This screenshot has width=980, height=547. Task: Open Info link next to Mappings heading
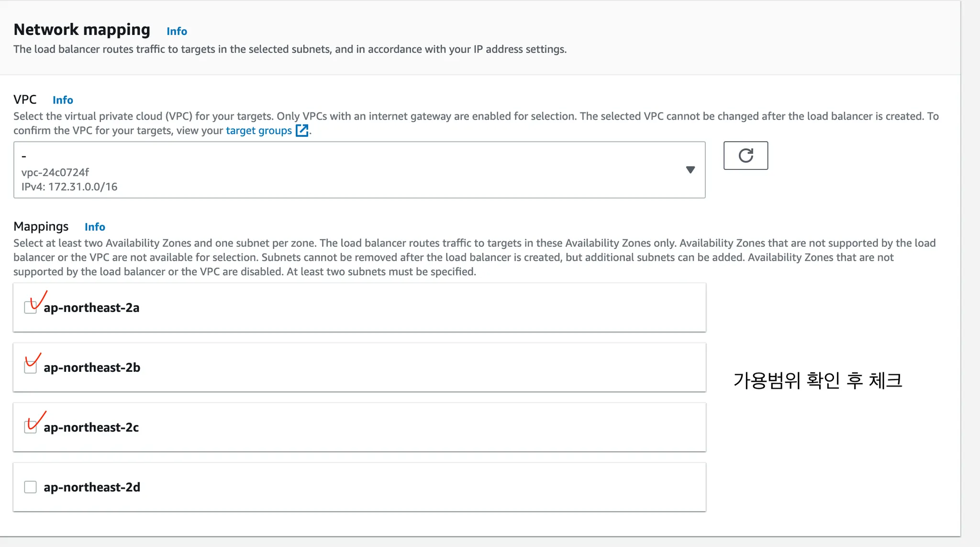point(95,227)
